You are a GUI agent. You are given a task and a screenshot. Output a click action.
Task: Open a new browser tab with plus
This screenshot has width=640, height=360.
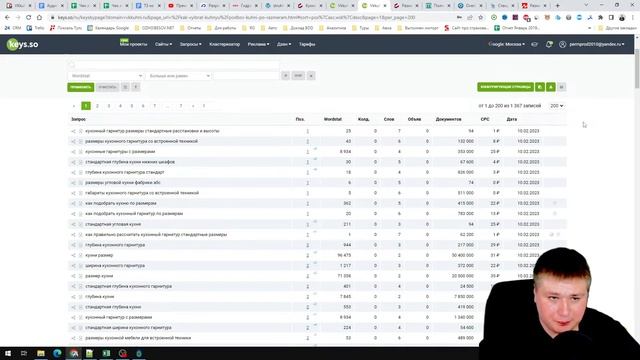558,6
